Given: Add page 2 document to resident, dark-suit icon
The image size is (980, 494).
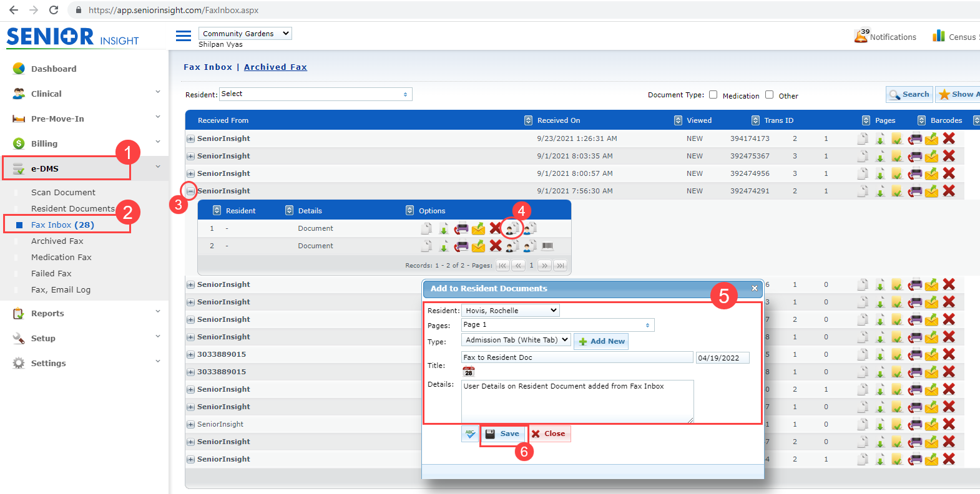Looking at the screenshot, I should [x=512, y=246].
